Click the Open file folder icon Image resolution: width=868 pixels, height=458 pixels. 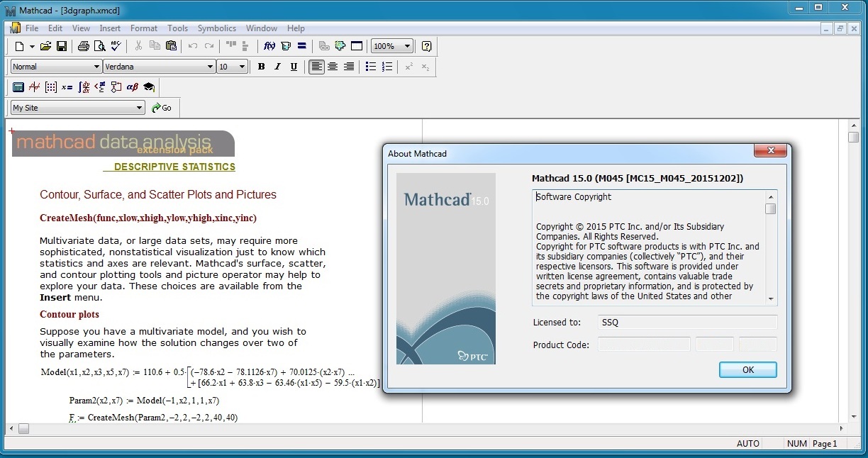tap(45, 46)
